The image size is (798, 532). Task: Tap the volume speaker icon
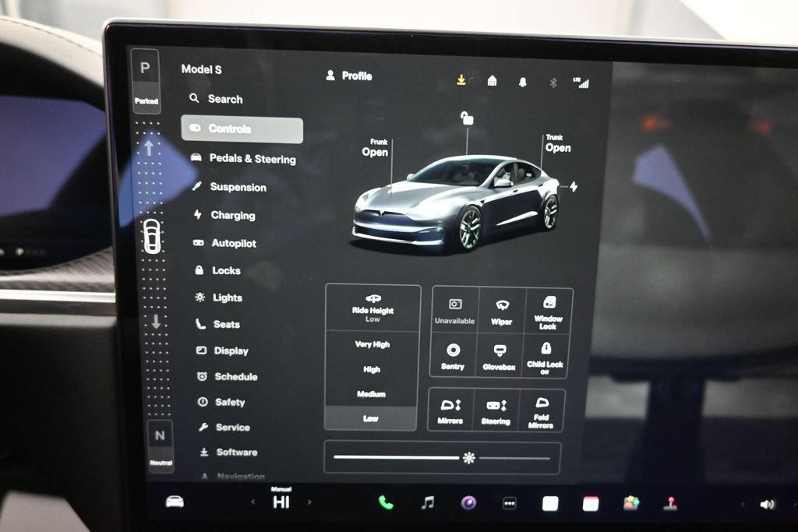767,504
